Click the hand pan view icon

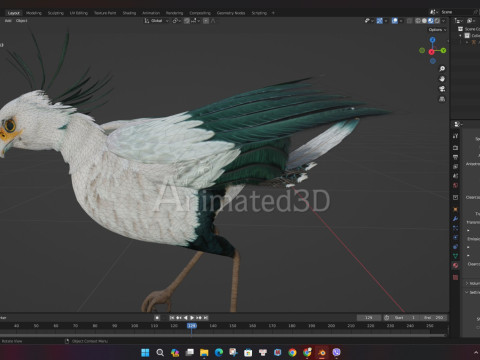coord(442,79)
